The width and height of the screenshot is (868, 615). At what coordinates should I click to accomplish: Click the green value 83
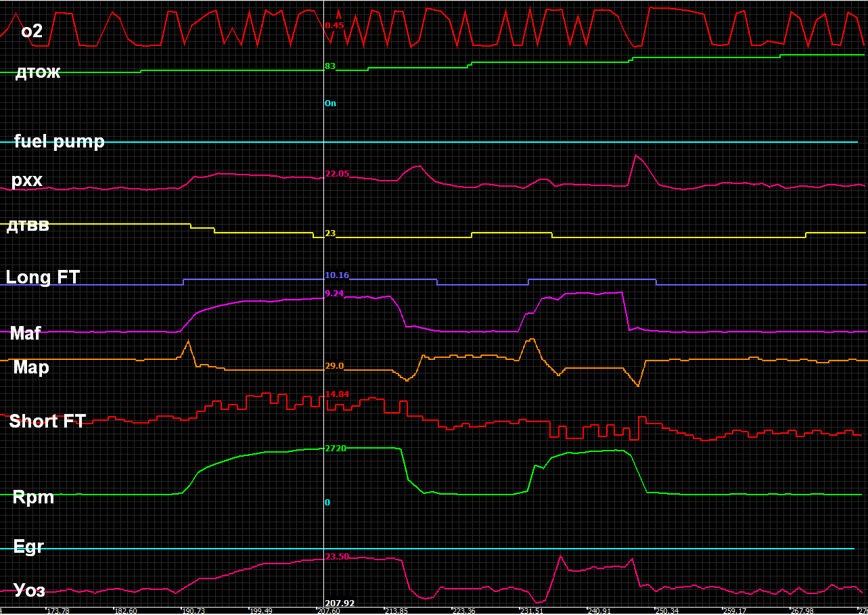click(x=330, y=66)
